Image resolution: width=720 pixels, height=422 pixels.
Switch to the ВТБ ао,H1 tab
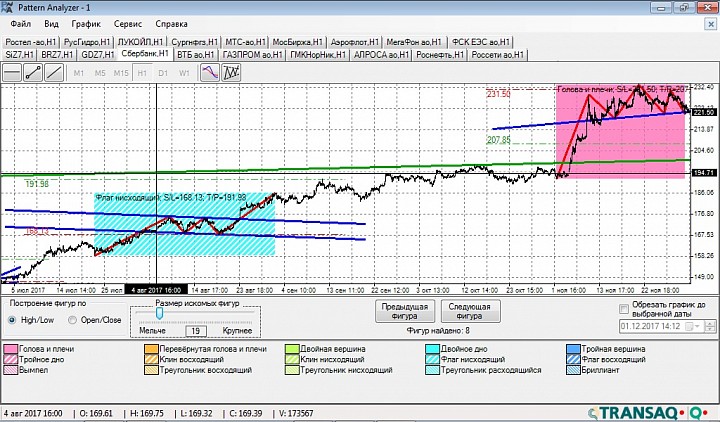click(x=196, y=55)
